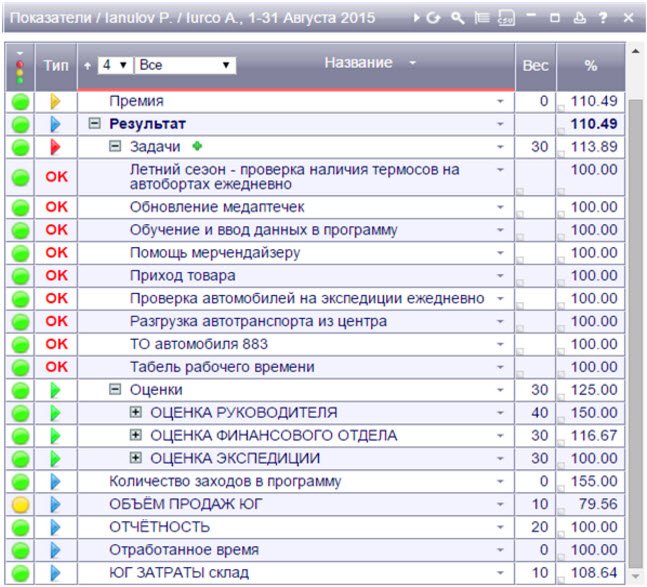Viewport: 647px width, 587px height.
Task: Click the weight 40 for ОЦЕНКА РУКОВОДИТЕЛЯ
Action: point(539,413)
